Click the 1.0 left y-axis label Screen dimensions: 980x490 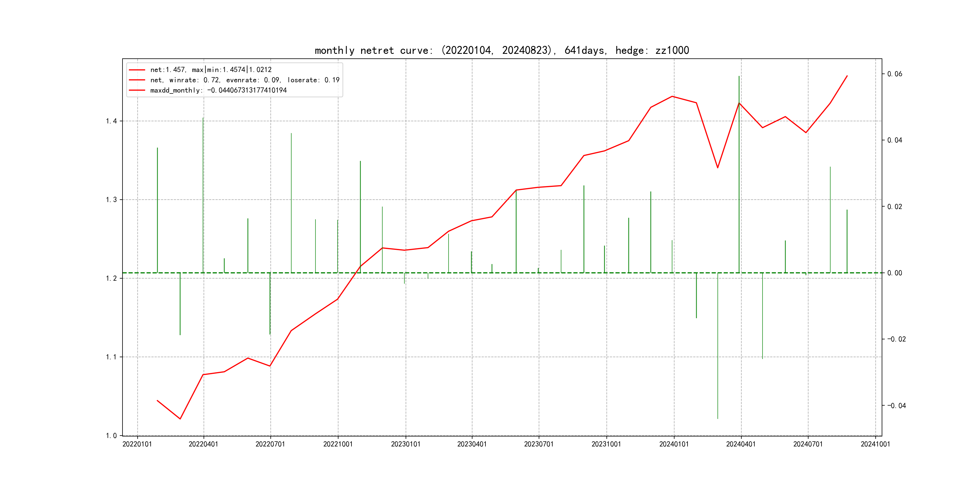coord(112,436)
